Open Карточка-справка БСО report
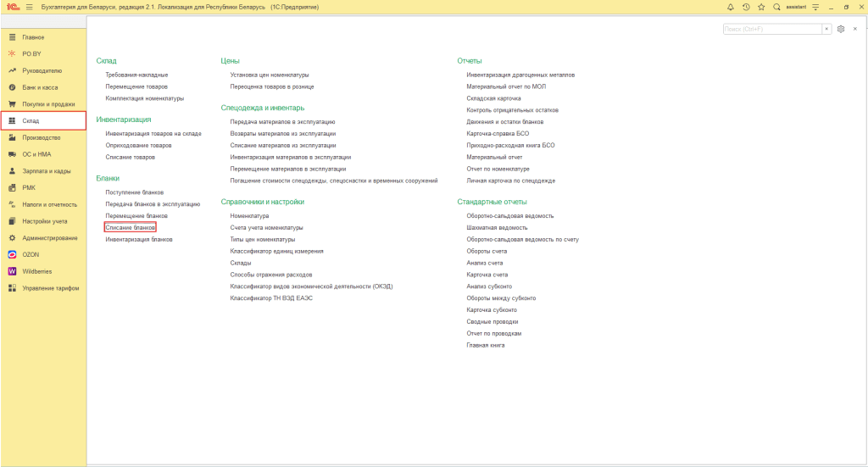This screenshot has height=467, width=868. (498, 134)
